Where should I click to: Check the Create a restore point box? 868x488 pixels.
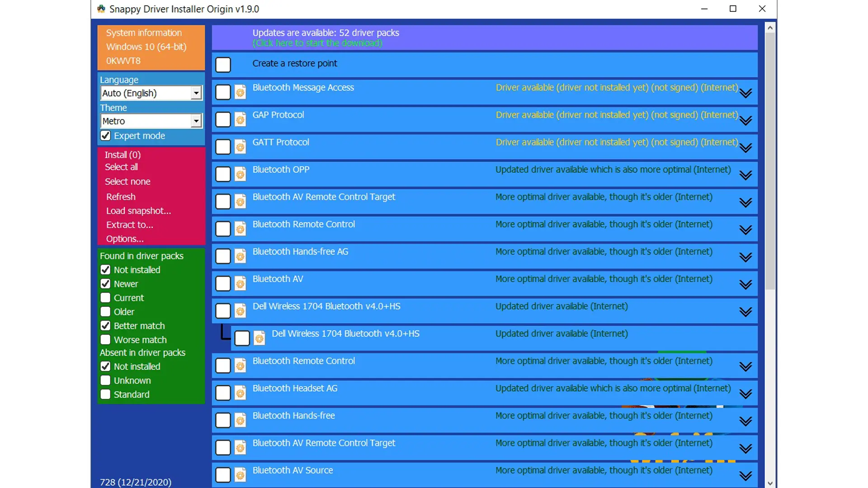[223, 65]
